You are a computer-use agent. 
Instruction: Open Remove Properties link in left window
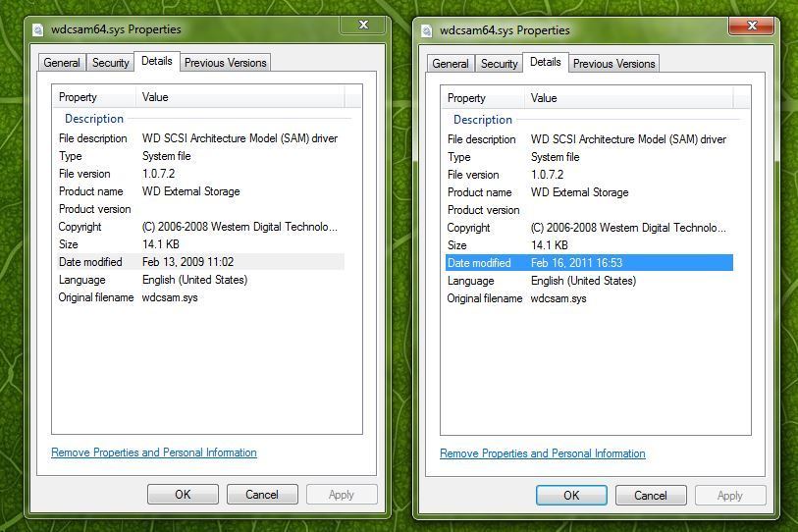(x=154, y=452)
